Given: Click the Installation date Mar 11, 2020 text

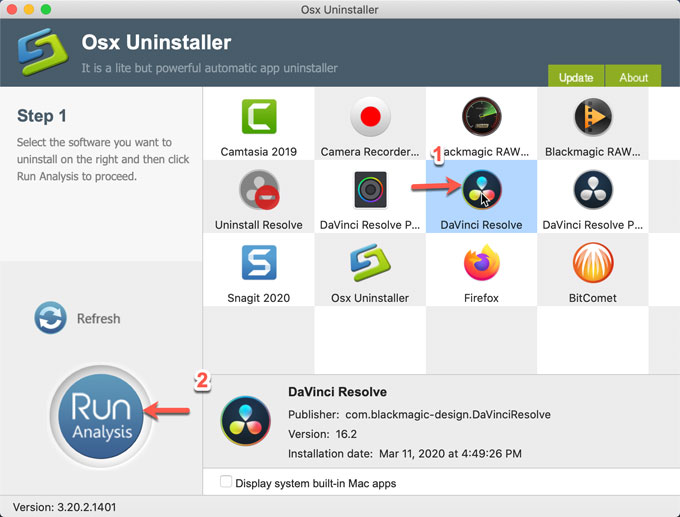Looking at the screenshot, I should tap(405, 454).
